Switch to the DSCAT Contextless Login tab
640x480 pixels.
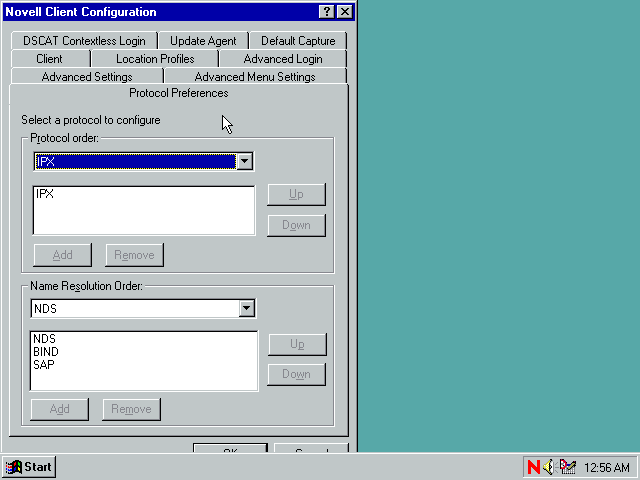[x=84, y=41]
